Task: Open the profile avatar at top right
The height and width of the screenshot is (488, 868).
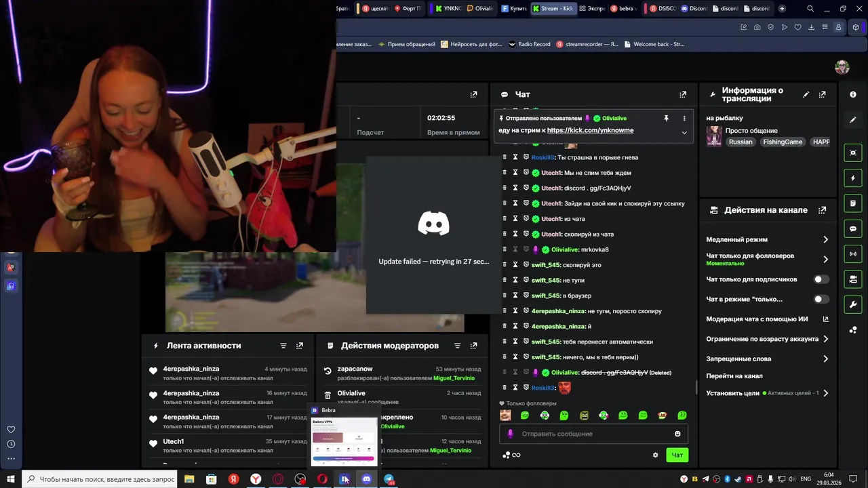Action: point(842,67)
